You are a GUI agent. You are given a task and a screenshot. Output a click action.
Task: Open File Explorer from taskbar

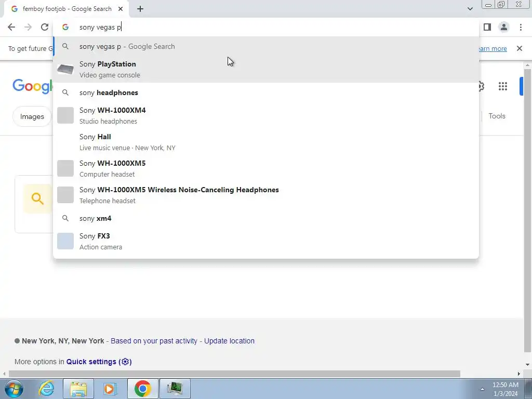tap(78, 389)
